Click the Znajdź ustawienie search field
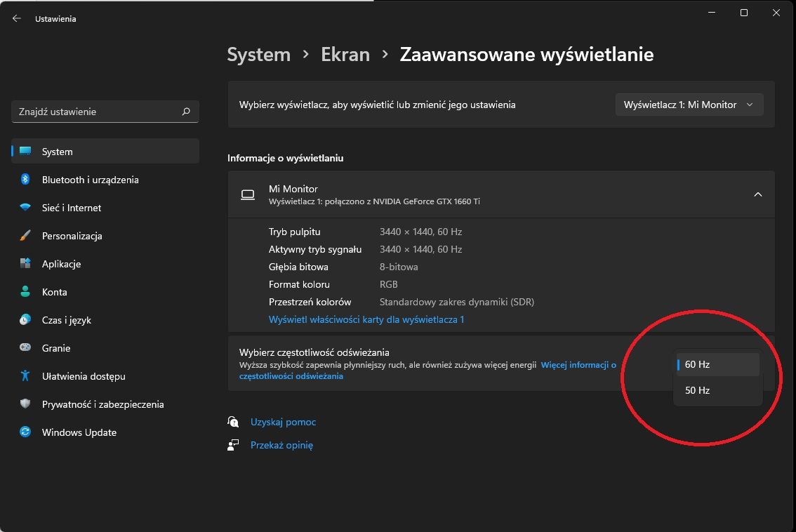 [97, 112]
